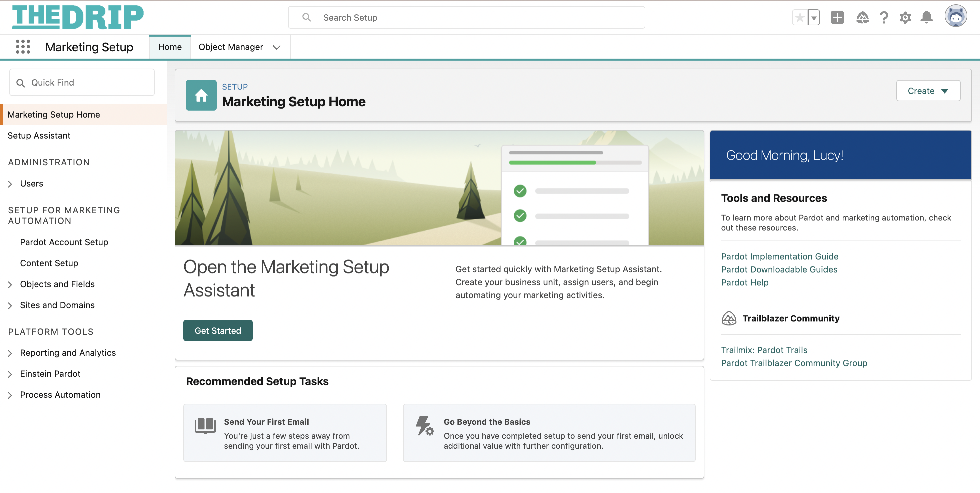Open the Go Beyond the Basics card
The height and width of the screenshot is (493, 980).
(549, 433)
